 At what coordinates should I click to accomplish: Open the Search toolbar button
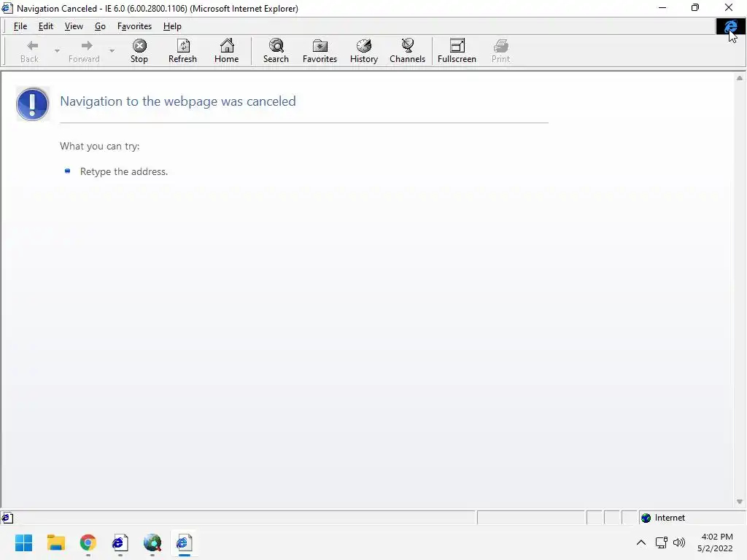[x=276, y=52]
